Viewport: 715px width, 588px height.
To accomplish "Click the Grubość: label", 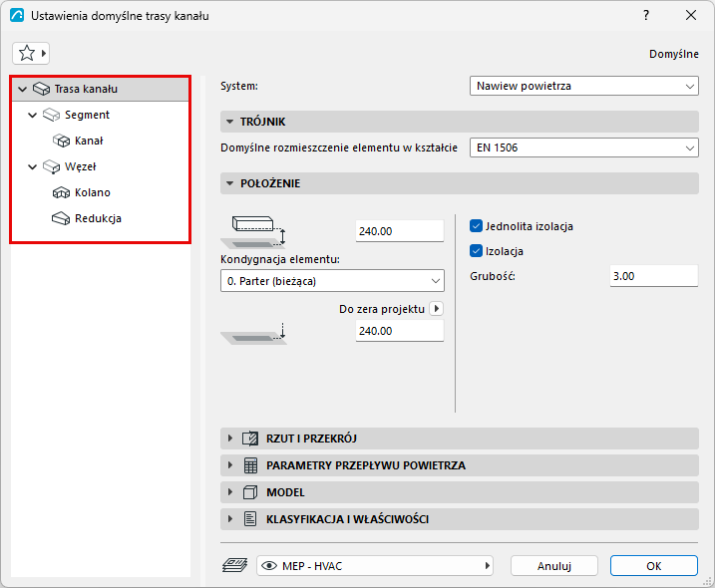I will coord(493,276).
